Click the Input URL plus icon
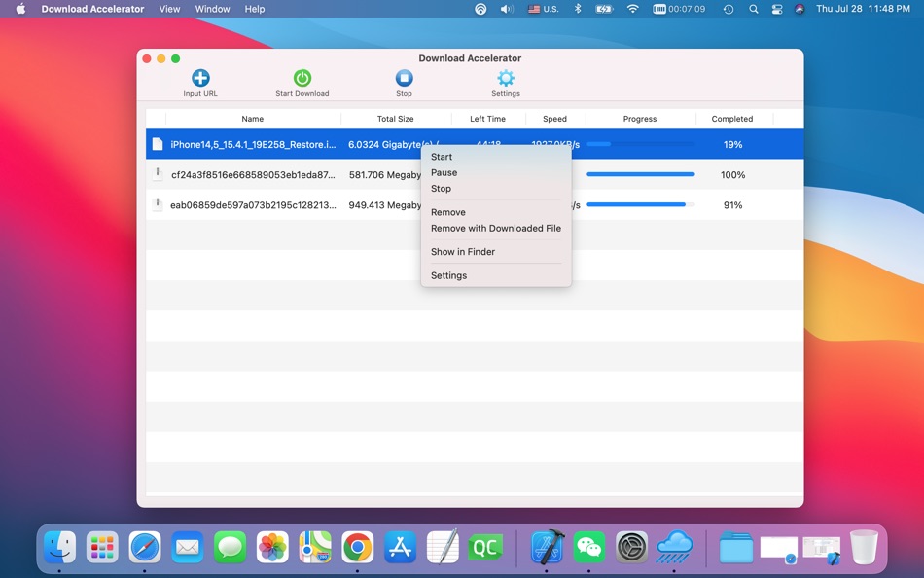 tap(200, 78)
